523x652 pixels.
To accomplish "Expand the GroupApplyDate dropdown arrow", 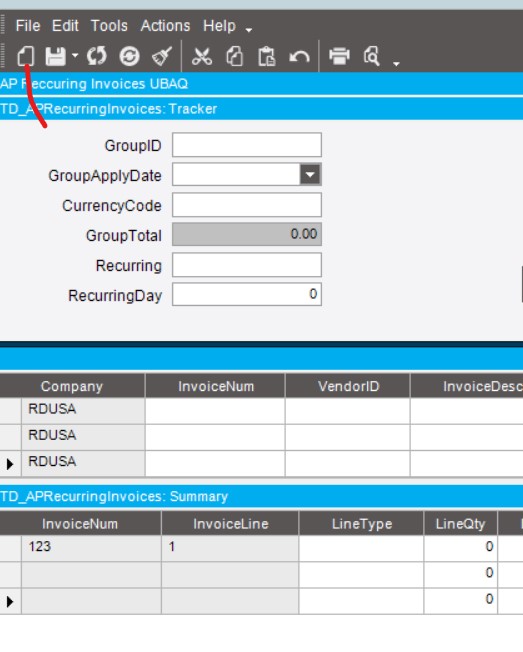I will (310, 175).
